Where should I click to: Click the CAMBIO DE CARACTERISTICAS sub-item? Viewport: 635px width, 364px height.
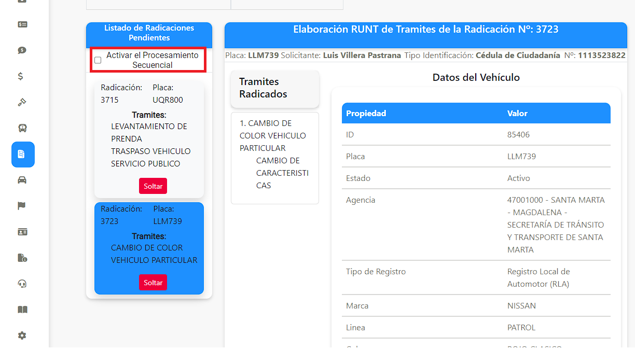click(x=282, y=173)
